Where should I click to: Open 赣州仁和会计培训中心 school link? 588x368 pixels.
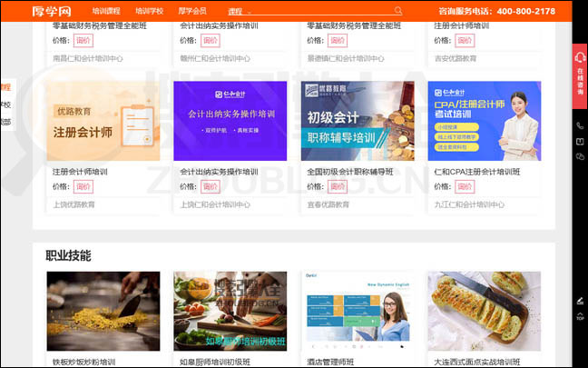tap(215, 58)
